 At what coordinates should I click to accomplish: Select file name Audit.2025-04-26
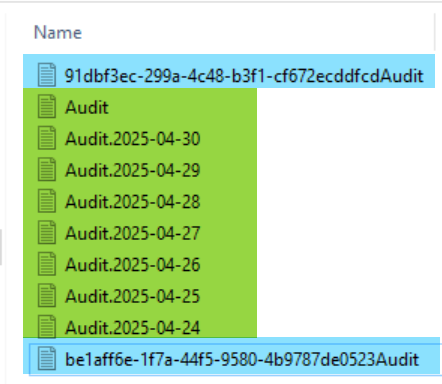click(x=132, y=265)
